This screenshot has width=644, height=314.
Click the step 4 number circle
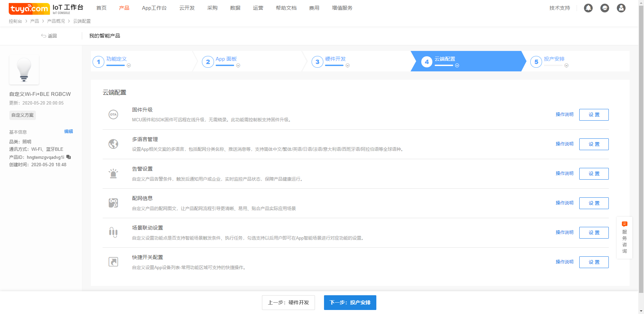[427, 62]
